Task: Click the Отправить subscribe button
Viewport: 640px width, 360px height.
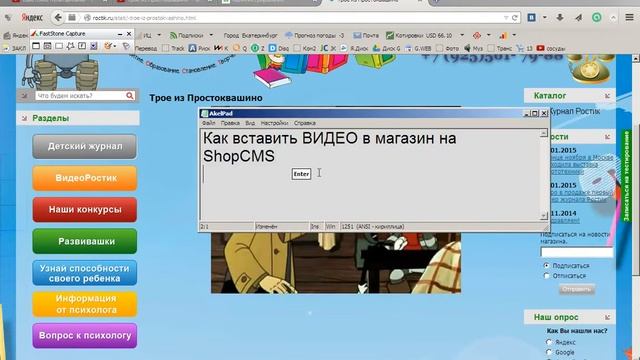Action: tap(577, 289)
